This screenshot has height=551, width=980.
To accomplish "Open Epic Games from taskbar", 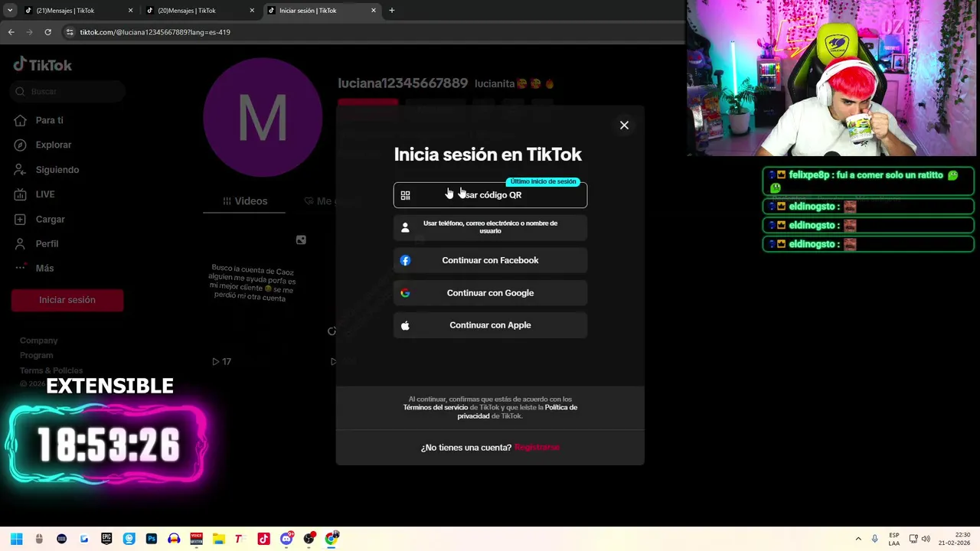I will click(x=106, y=539).
